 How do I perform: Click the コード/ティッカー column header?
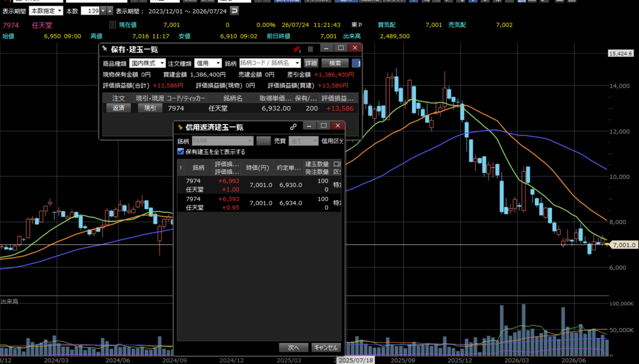tap(186, 98)
